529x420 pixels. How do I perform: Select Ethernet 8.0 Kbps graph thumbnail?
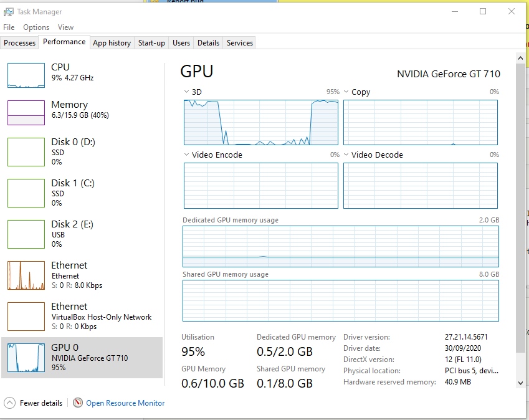[26, 275]
